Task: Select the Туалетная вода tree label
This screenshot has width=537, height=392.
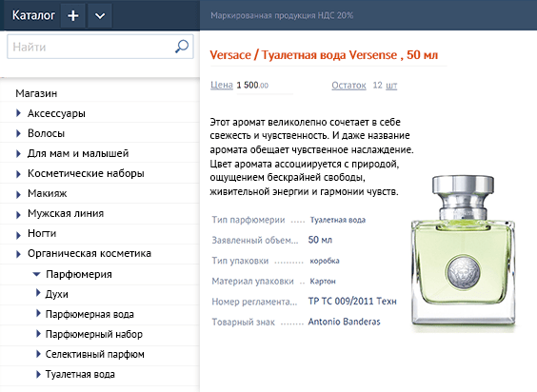Action: [x=80, y=374]
